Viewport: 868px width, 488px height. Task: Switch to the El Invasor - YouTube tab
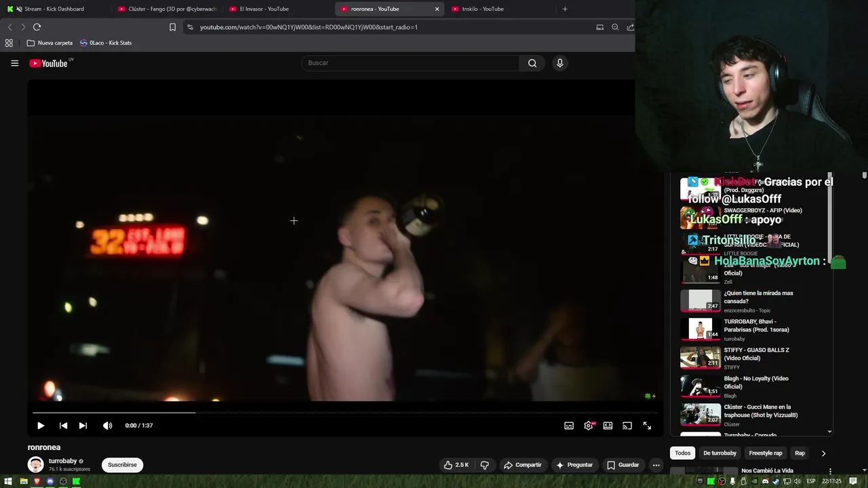point(278,9)
